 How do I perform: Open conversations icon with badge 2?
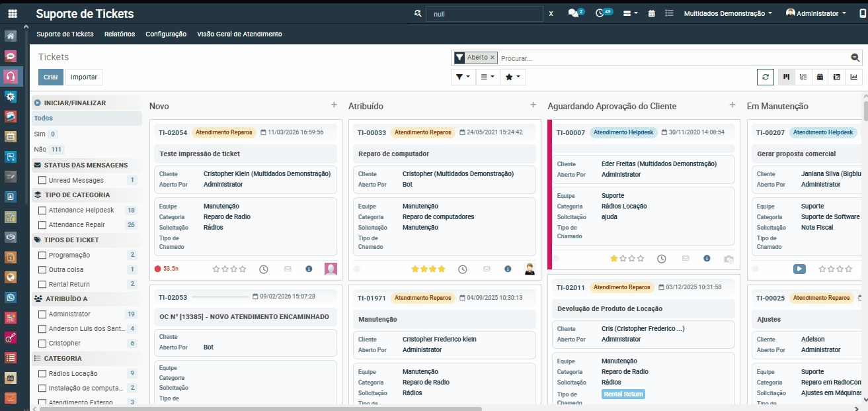[575, 13]
